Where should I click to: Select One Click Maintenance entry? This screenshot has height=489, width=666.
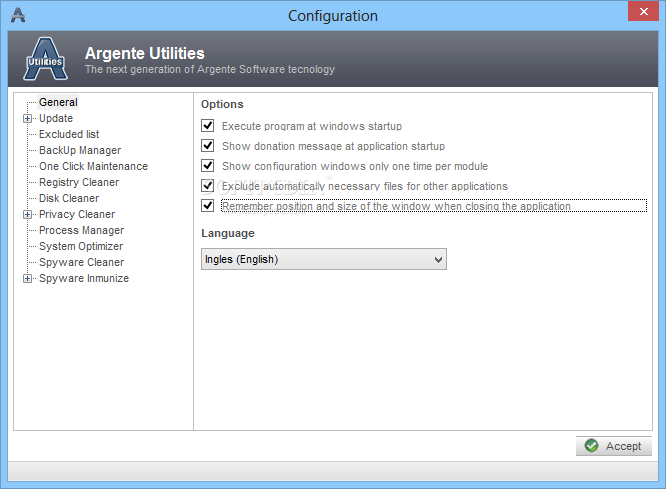93,166
